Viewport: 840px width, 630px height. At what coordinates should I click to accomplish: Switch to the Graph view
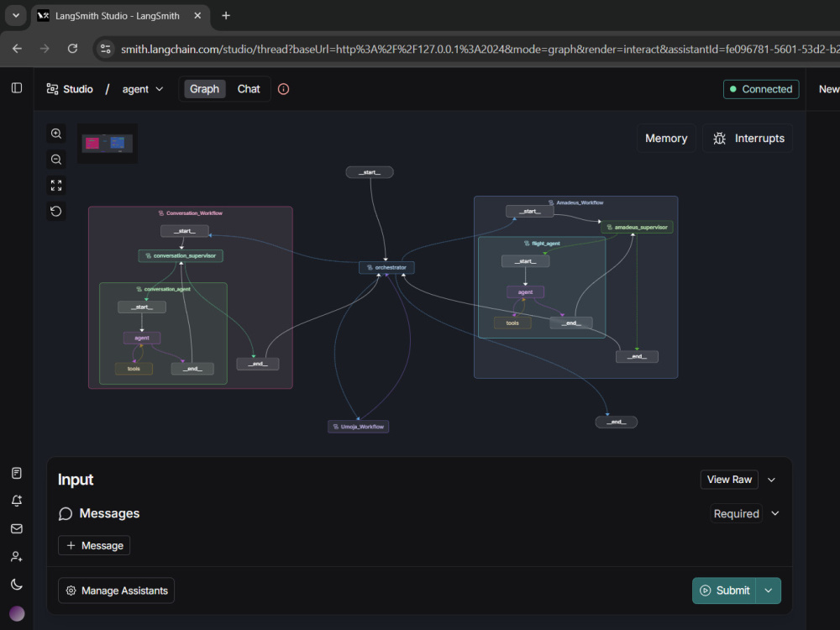tap(204, 89)
